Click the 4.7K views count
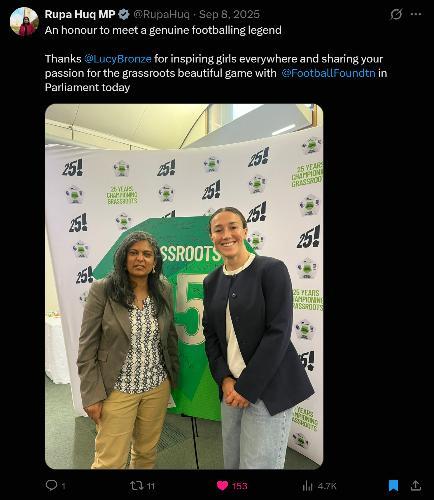Screen dimensions: 434x500 pos(327,486)
